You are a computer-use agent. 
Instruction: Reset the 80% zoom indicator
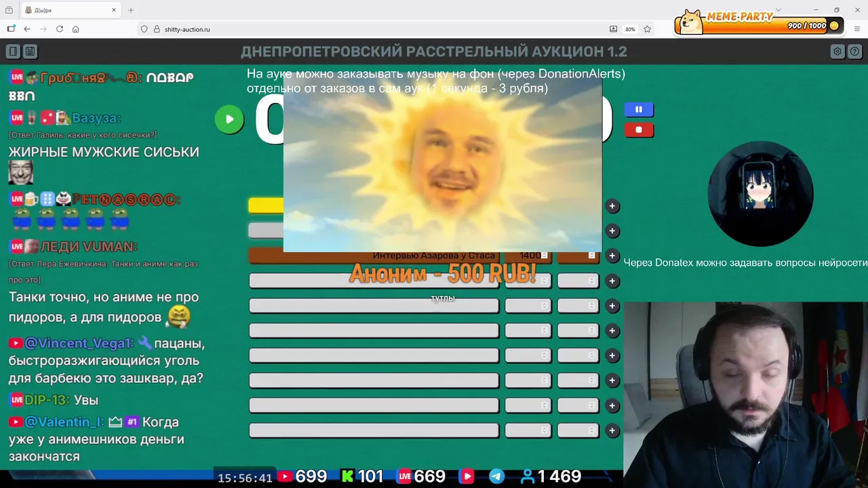630,29
